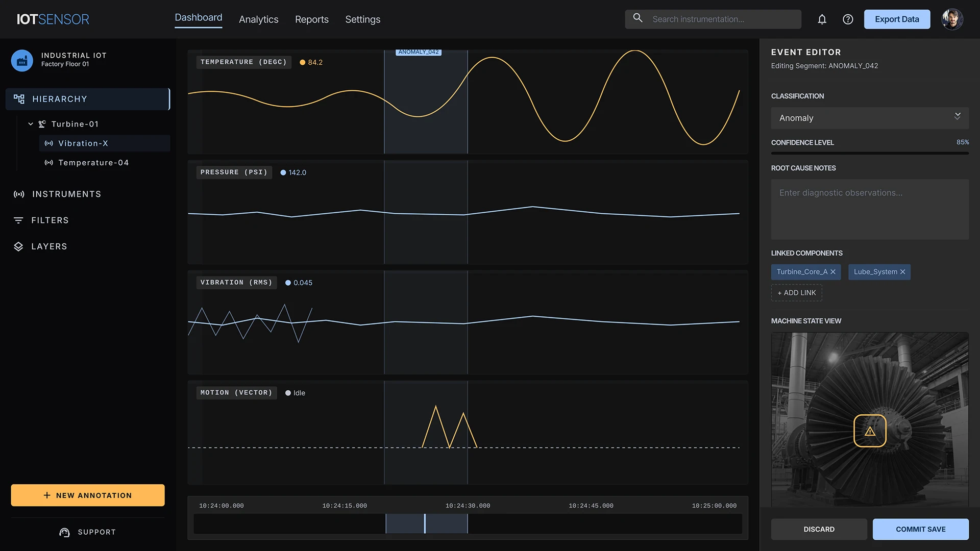Click the warning icon on the turbine image
This screenshot has width=980, height=551.
[x=870, y=431]
